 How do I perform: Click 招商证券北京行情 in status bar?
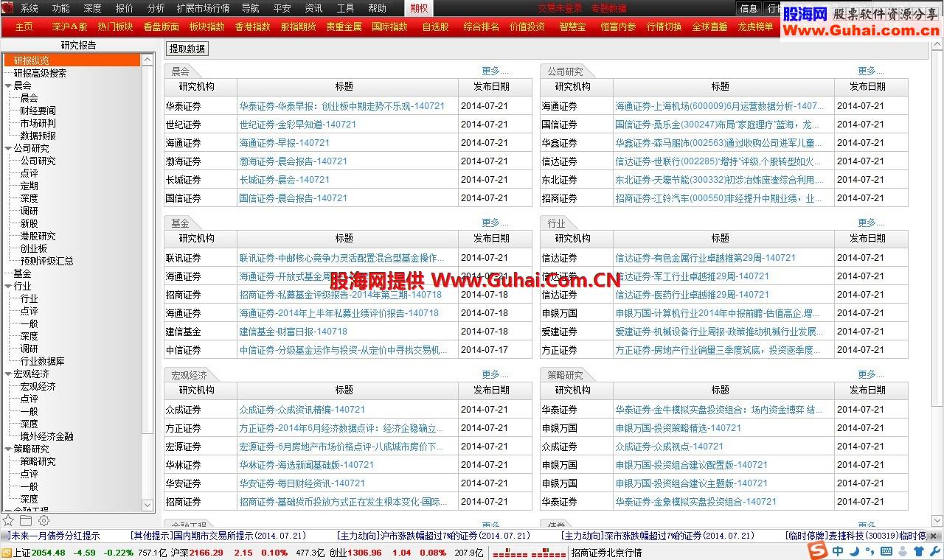click(606, 553)
